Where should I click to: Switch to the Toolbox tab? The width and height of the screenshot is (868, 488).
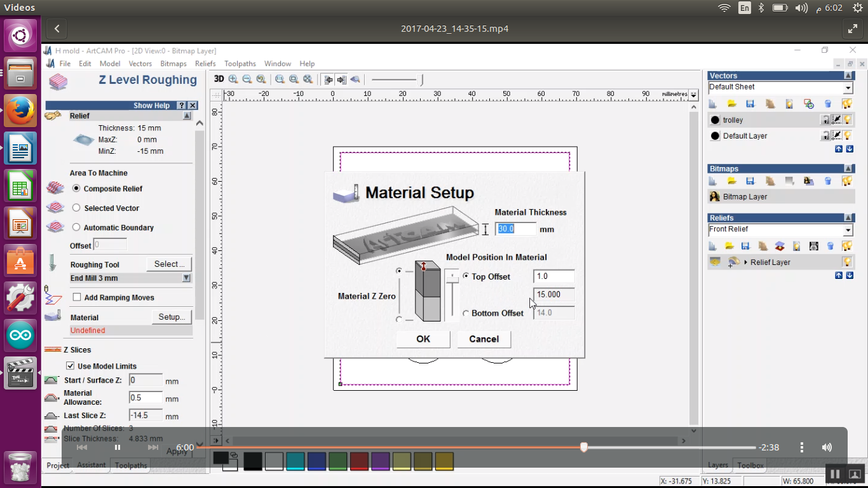point(750,466)
